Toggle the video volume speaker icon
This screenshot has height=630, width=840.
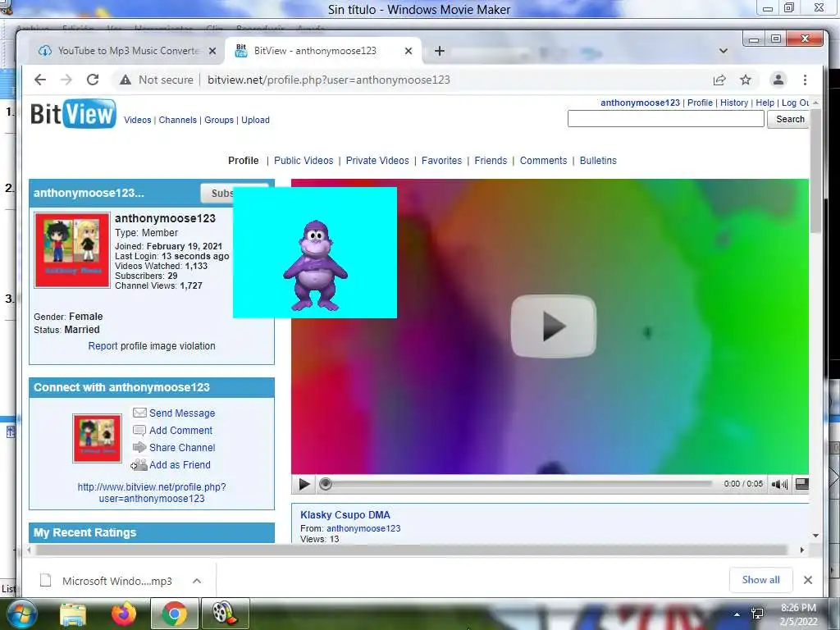(779, 484)
